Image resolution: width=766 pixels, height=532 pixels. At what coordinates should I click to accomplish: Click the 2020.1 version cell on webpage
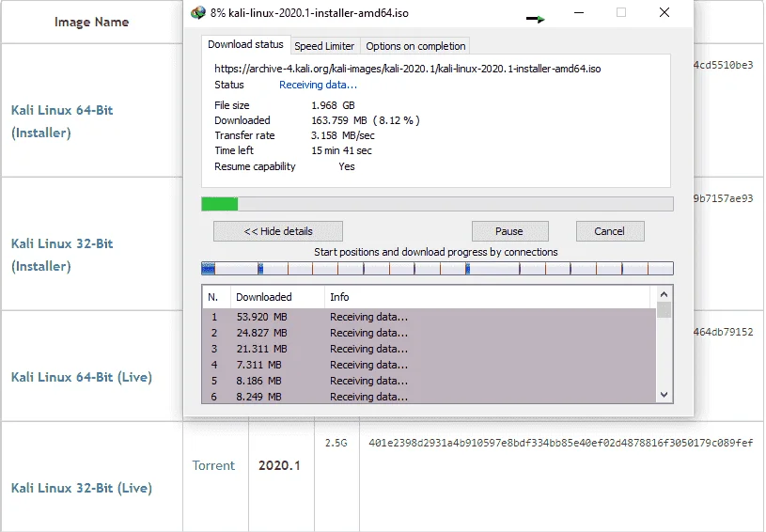[279, 465]
